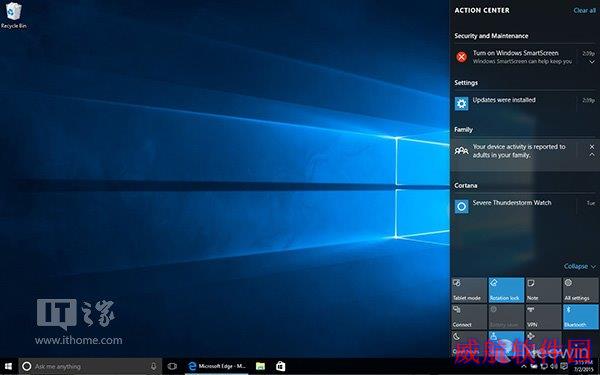Toggle the Airplane mode quick action tile

(543, 344)
